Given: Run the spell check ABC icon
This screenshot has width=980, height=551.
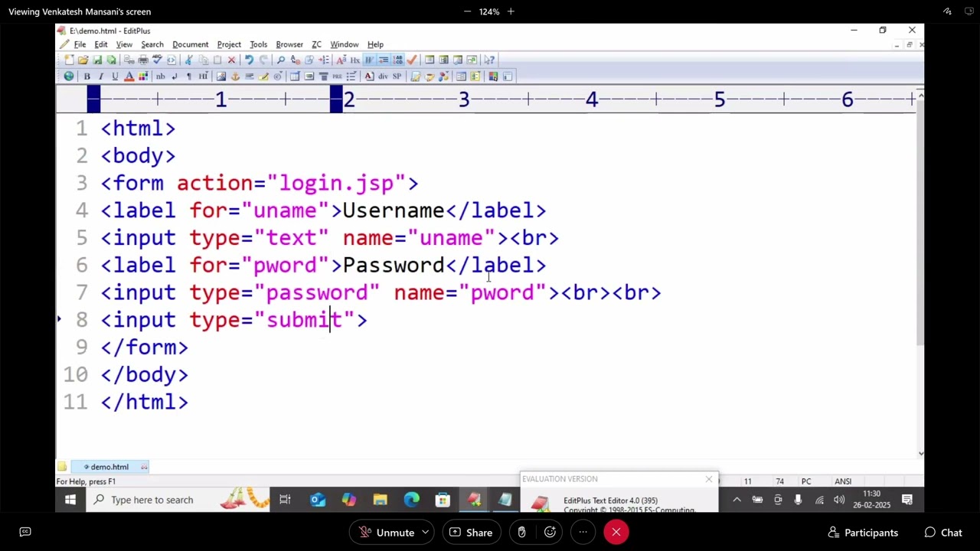Looking at the screenshot, I should [x=157, y=60].
